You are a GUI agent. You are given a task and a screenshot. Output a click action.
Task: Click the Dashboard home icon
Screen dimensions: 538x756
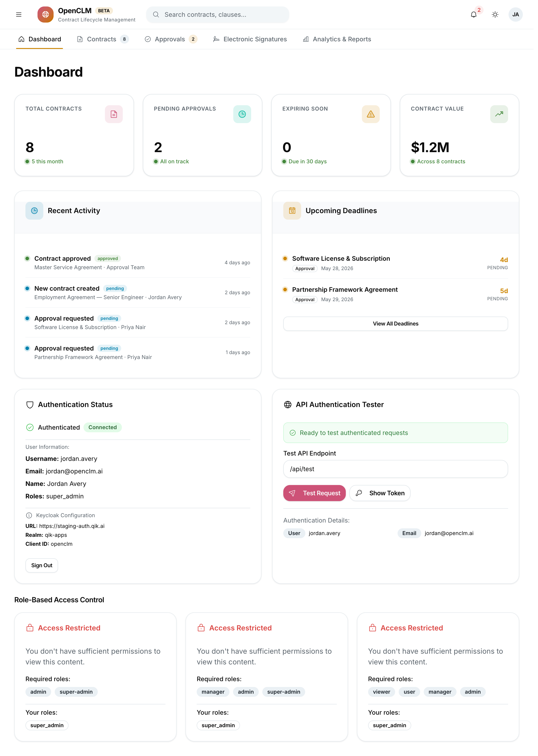point(21,40)
